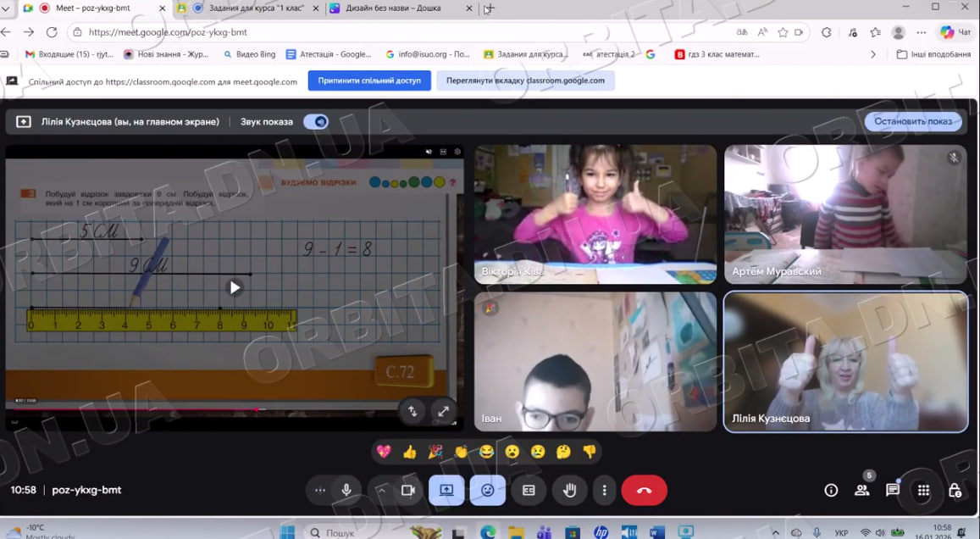Viewport: 980px width, 539px height.
Task: Show meeting details info panel
Action: pos(831,490)
